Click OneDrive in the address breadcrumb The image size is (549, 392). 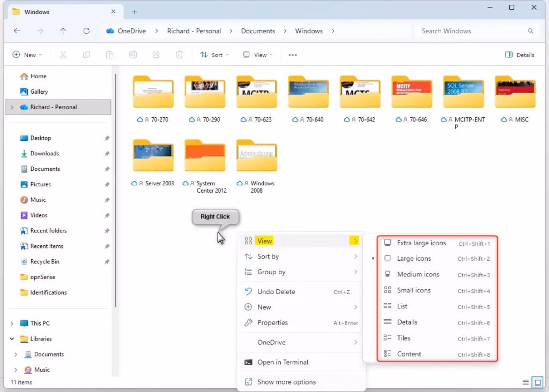132,31
